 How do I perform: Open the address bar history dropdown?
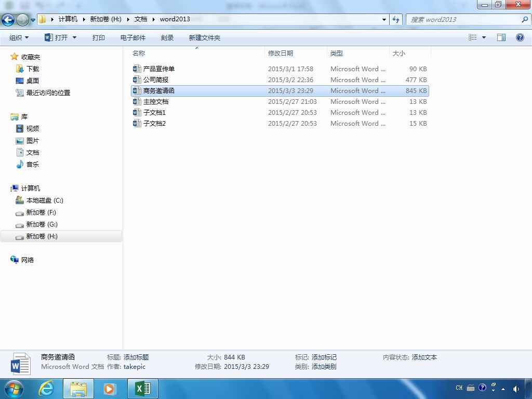pyautogui.click(x=384, y=20)
